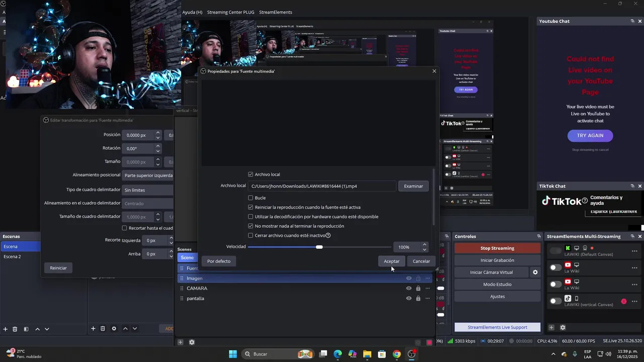Click help icon beside Cerrar archivo option
The width and height of the screenshot is (644, 362).
click(x=328, y=235)
